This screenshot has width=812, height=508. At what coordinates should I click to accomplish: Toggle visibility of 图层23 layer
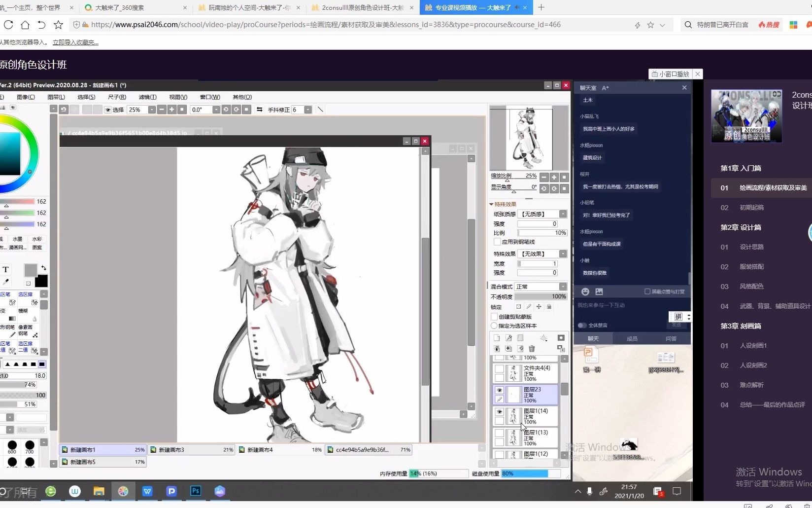(x=499, y=390)
